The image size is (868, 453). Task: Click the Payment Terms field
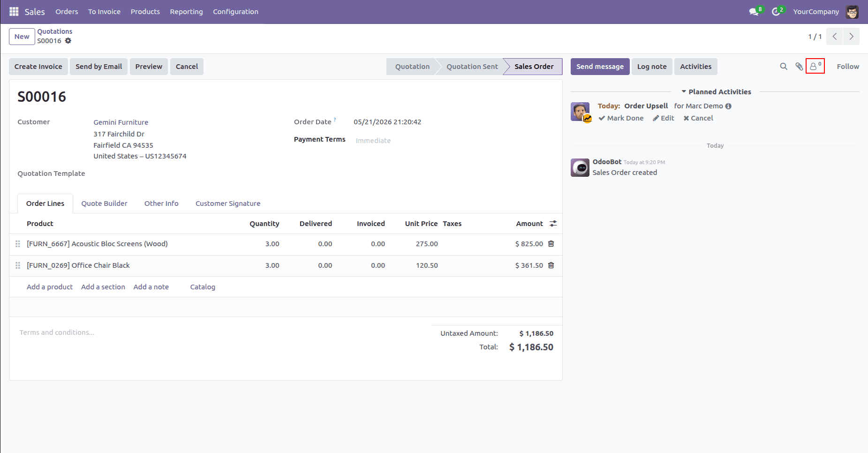point(453,141)
